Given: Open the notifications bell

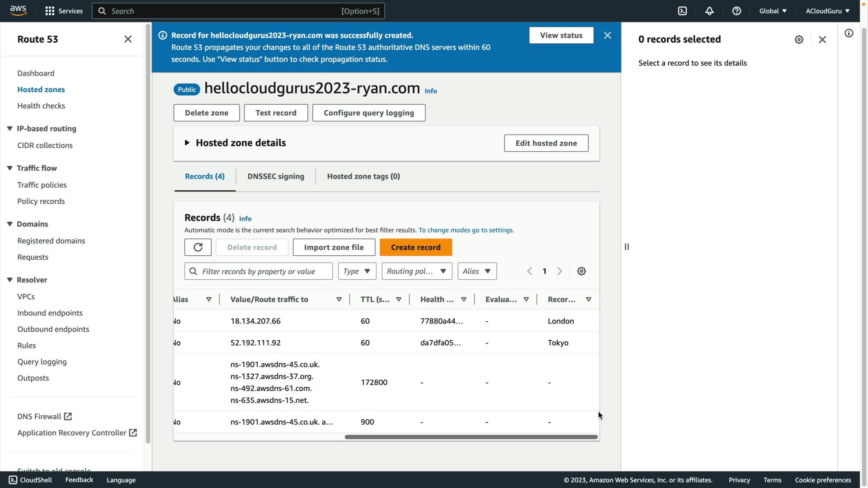Looking at the screenshot, I should [x=709, y=11].
